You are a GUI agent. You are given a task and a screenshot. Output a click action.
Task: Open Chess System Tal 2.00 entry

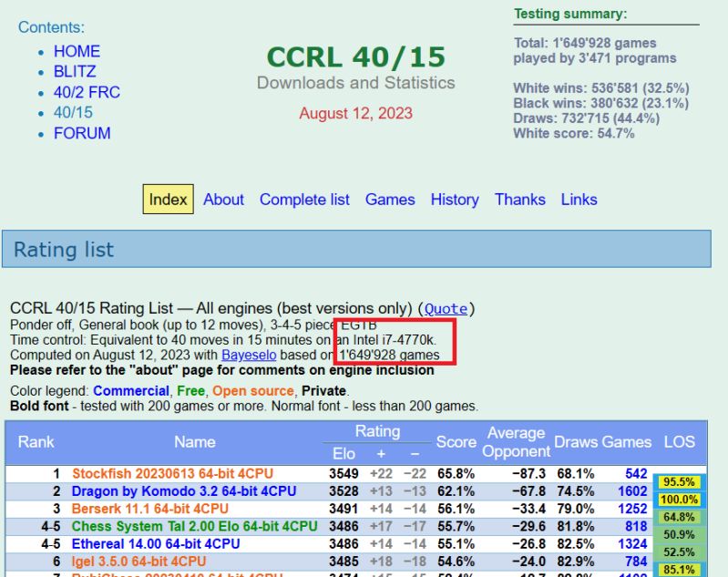pos(195,526)
